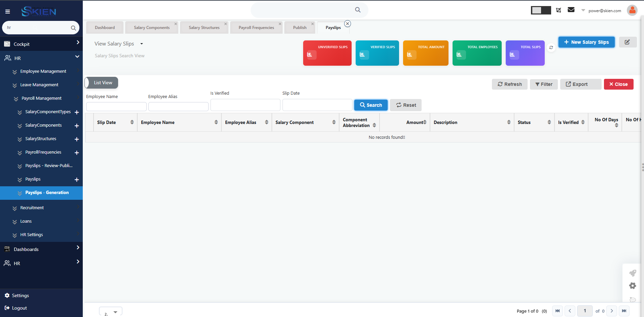Screen dimensions: 644x317
Task: Click the crop icon near the top right
Action: point(558,10)
